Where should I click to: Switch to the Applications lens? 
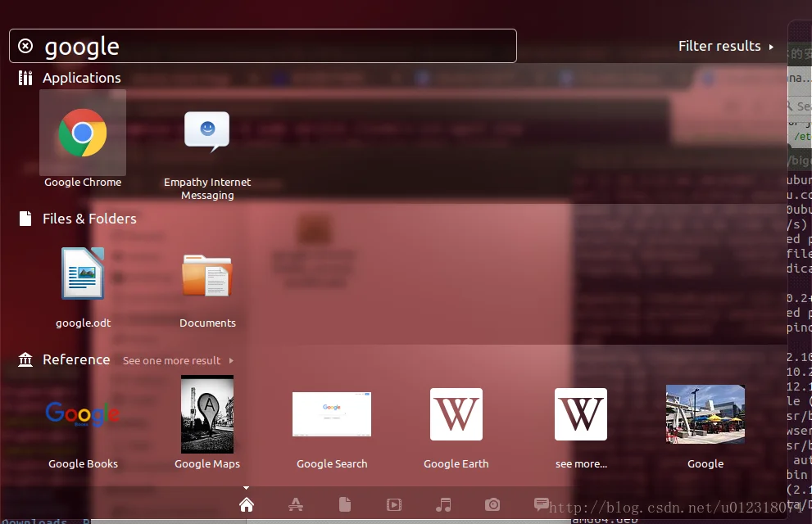click(296, 504)
